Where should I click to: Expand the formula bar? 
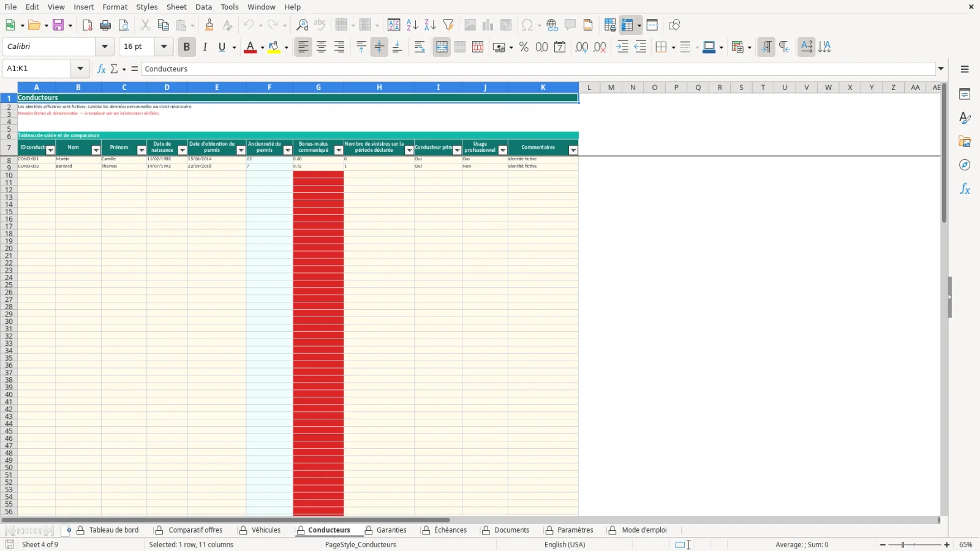click(941, 69)
